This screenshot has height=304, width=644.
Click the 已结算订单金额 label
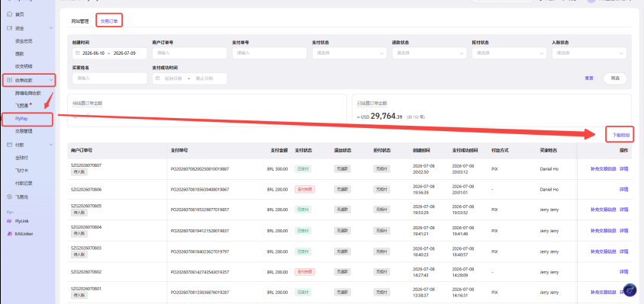point(372,104)
